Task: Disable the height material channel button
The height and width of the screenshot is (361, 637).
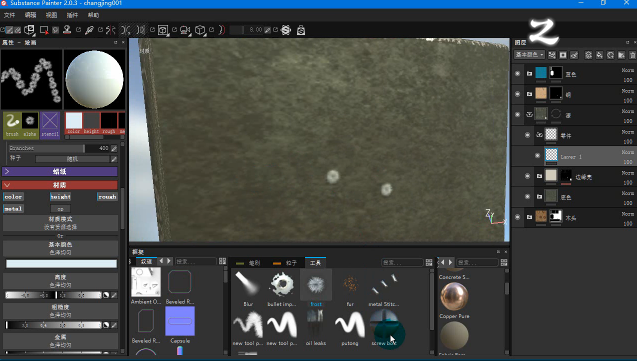Action: tap(61, 197)
